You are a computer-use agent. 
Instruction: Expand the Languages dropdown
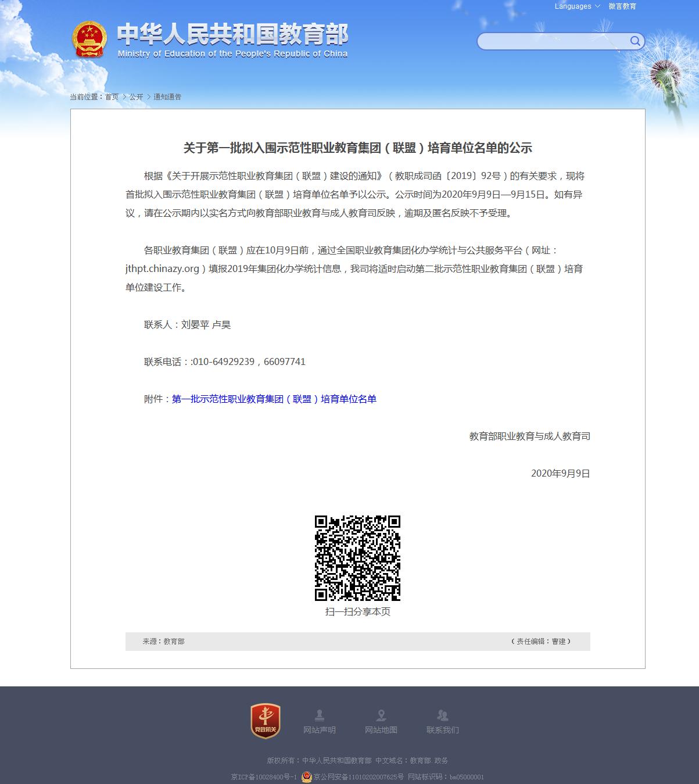577,6
